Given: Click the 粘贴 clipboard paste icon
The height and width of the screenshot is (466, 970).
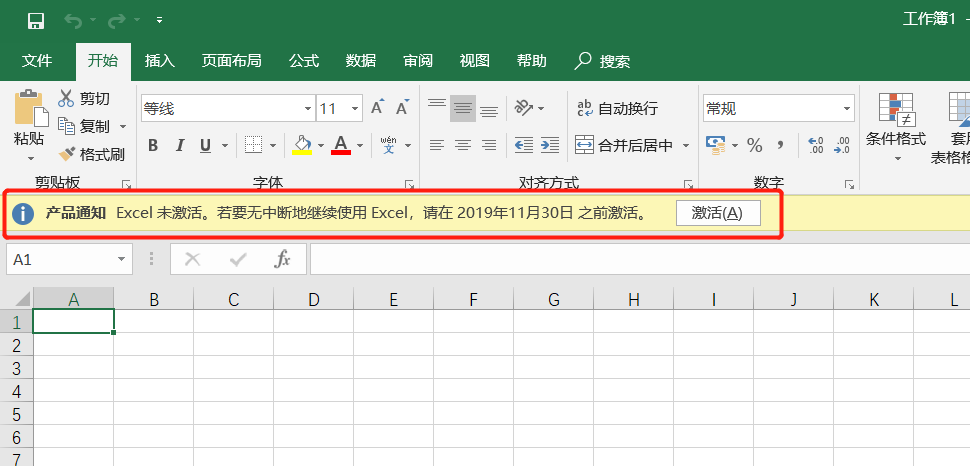Looking at the screenshot, I should [x=30, y=107].
